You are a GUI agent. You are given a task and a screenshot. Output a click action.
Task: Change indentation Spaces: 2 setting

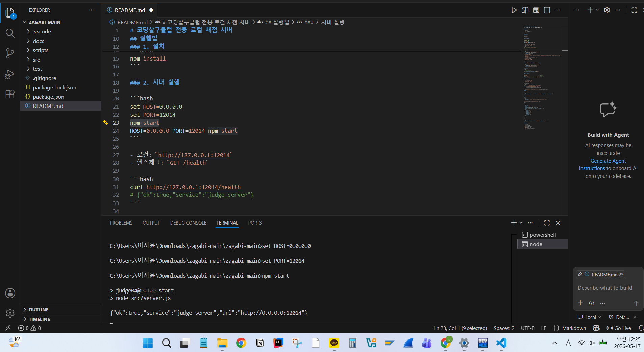(x=504, y=328)
